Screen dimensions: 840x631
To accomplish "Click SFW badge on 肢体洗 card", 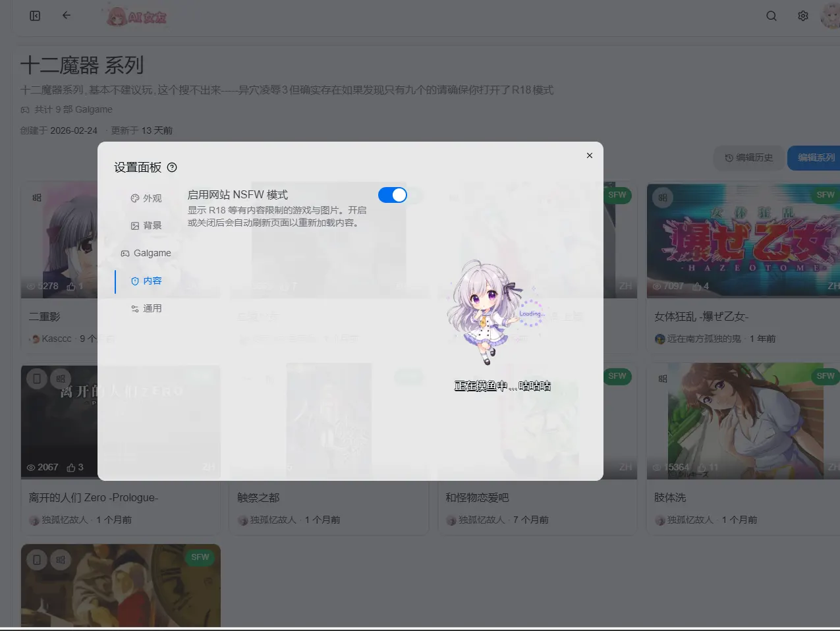I will point(826,376).
